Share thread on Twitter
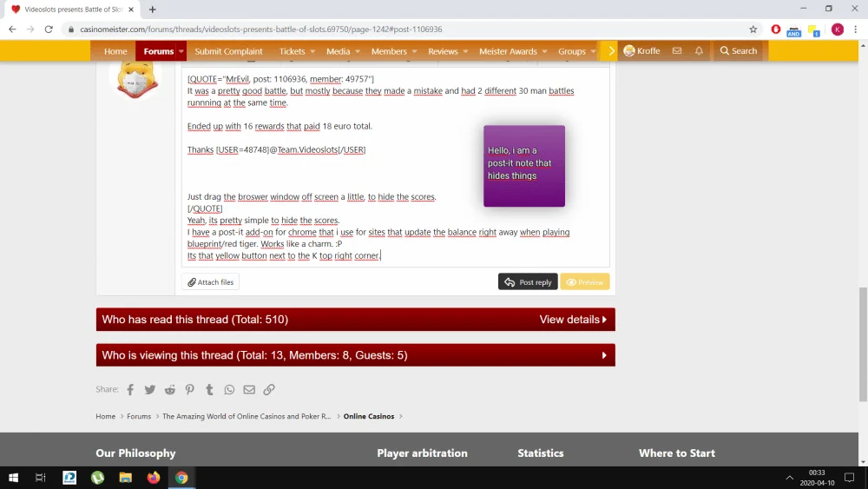Viewport: 868px width, 489px height. click(150, 389)
